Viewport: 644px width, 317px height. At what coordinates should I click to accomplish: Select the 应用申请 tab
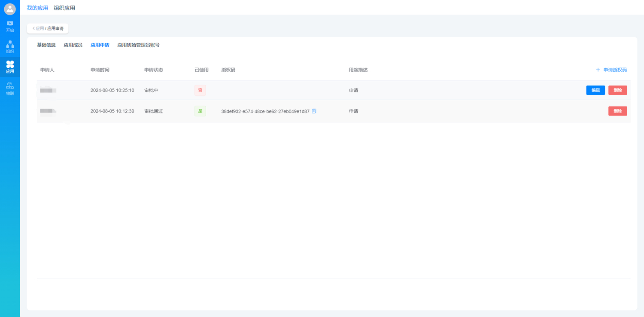(x=100, y=45)
